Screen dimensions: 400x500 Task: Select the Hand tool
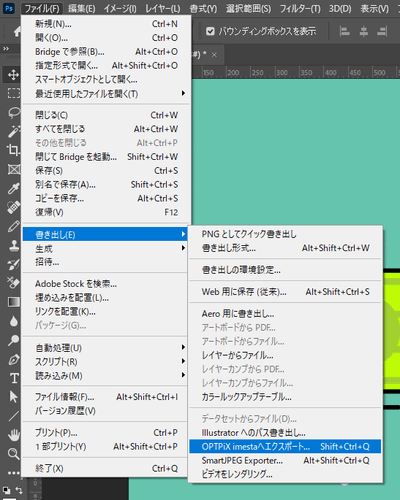coord(13,435)
